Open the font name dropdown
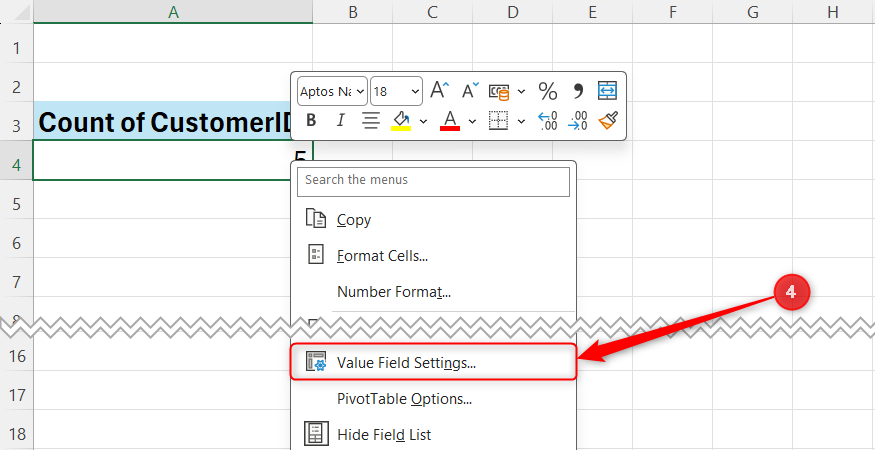Screen dimensions: 875x450 pos(360,92)
